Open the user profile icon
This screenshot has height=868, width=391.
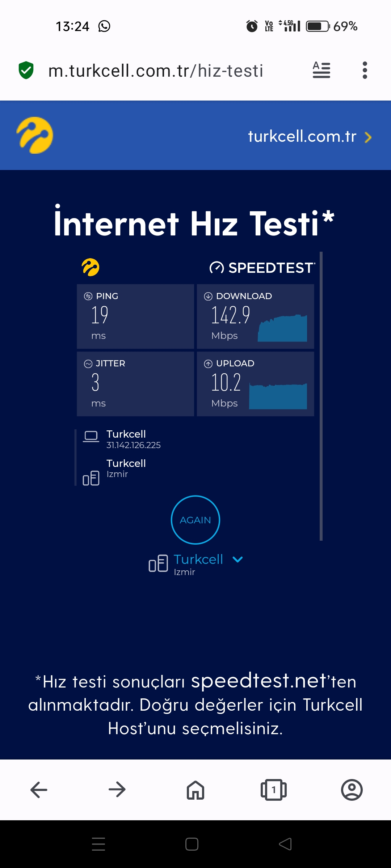(x=352, y=790)
